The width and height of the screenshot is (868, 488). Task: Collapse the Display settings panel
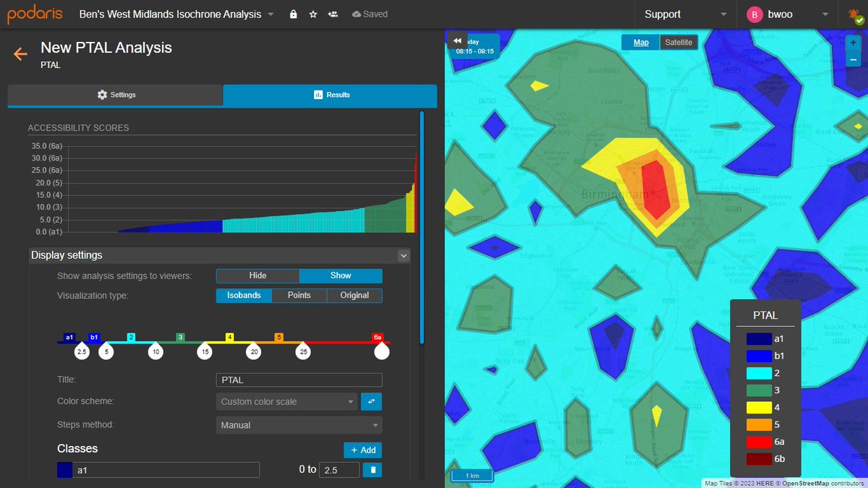click(404, 255)
